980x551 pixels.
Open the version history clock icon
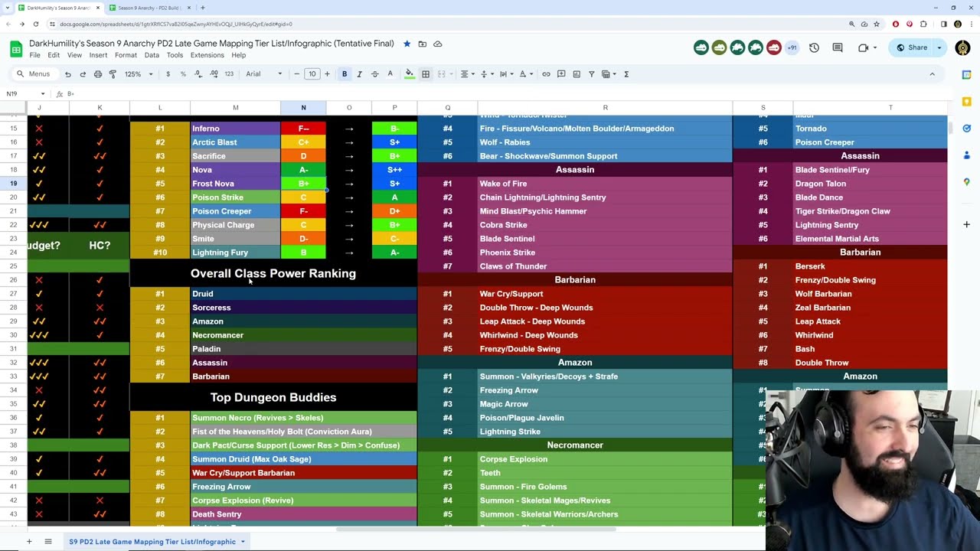click(814, 47)
